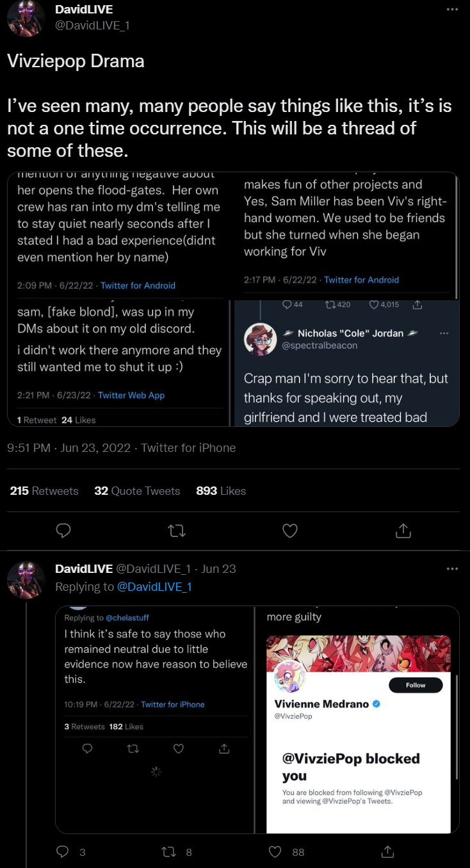Open DavidLIVE profile avatar at top
470x868 pixels.
[25, 18]
